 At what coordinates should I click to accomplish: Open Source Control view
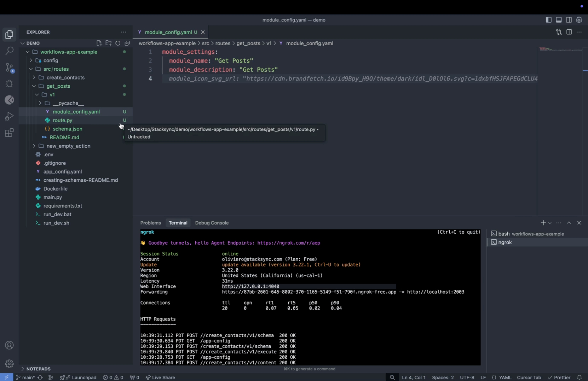(10, 67)
